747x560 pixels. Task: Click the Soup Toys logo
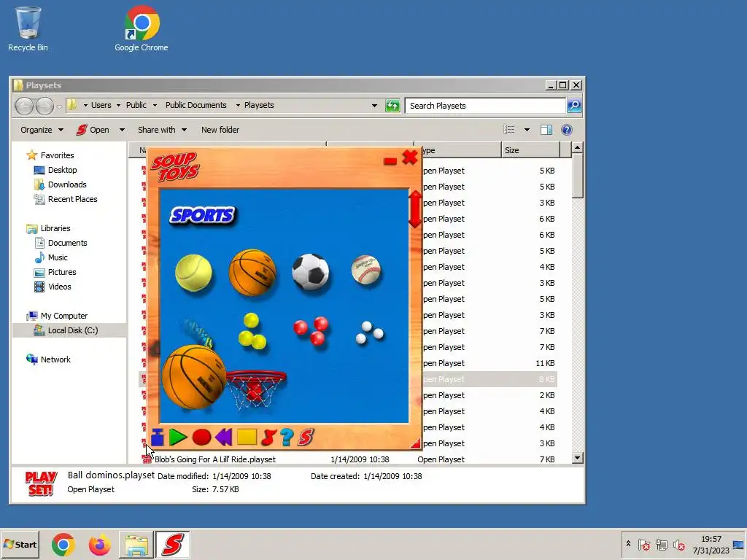176,167
